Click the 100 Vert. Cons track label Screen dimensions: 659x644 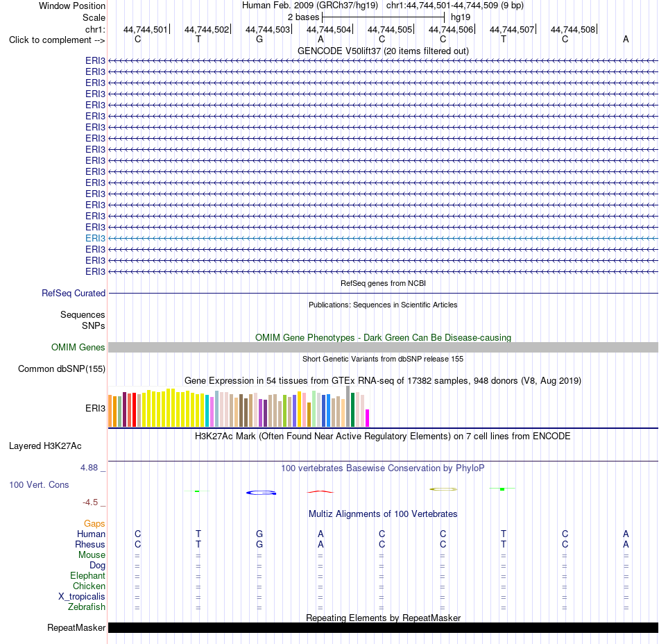pos(39,484)
